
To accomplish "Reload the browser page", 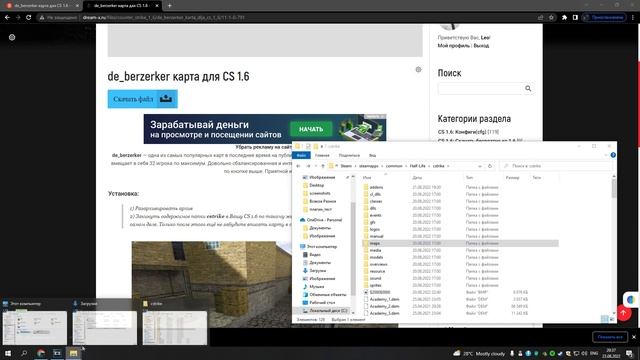I will [x=29, y=18].
